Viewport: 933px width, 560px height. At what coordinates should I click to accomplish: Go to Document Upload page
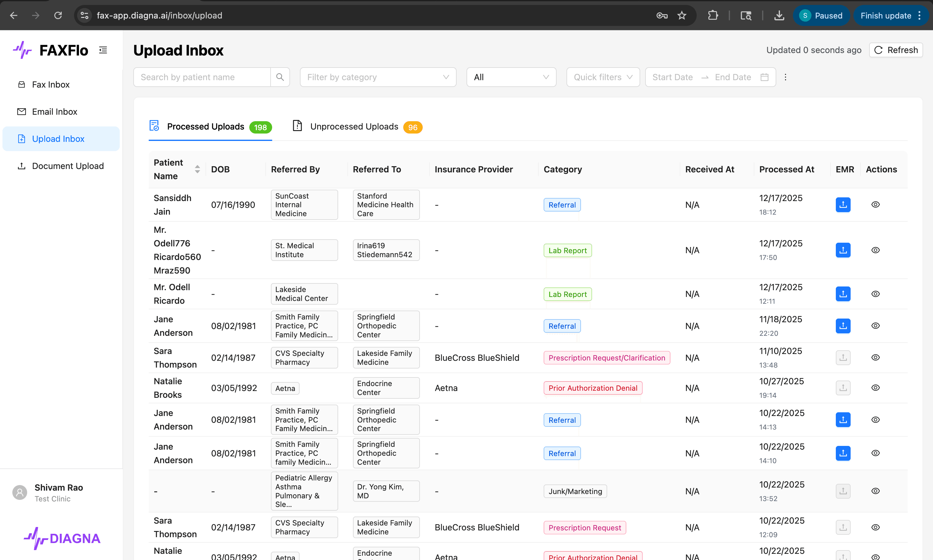click(x=61, y=166)
